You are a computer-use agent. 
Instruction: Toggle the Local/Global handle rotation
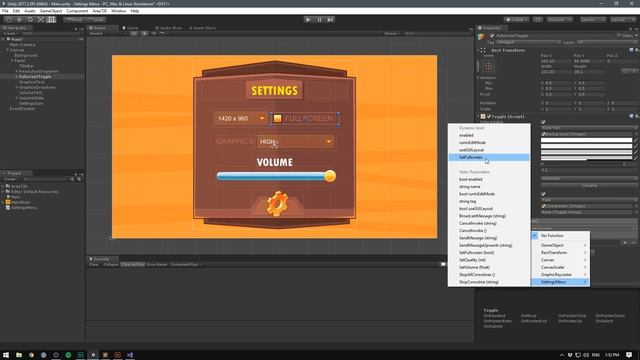click(x=96, y=20)
